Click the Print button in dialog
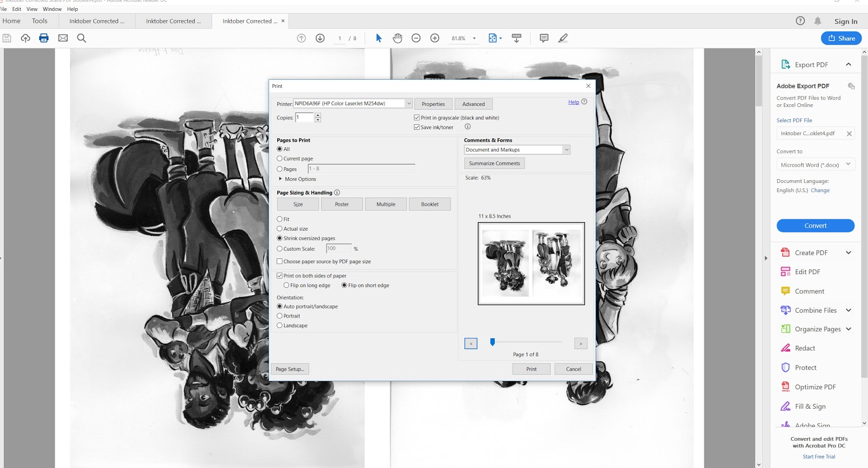Viewport: 868px width, 468px height. pos(532,369)
